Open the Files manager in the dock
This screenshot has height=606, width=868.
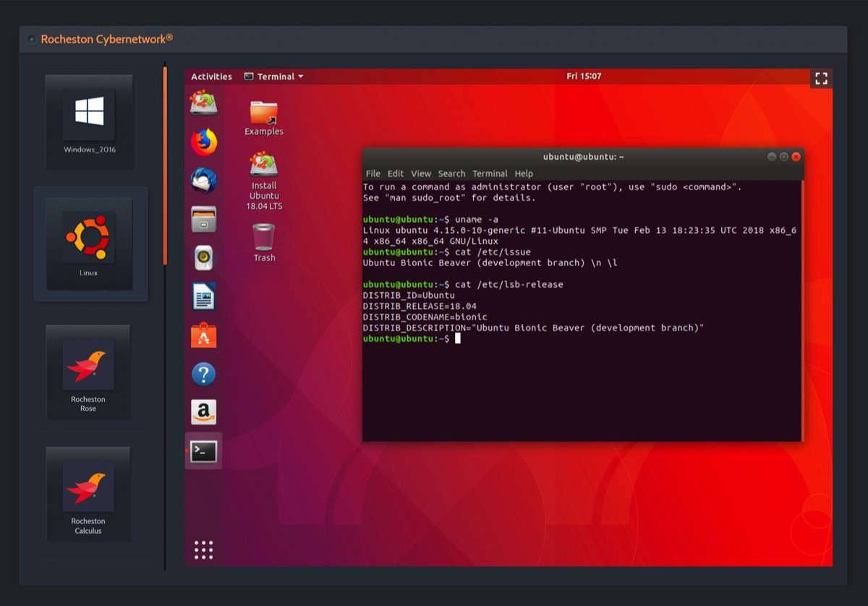[204, 218]
